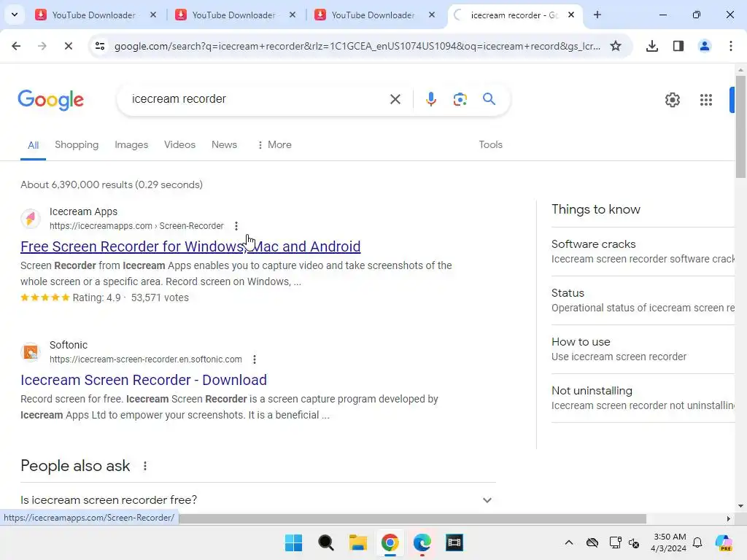
Task: Bookmark this page with the star icon
Action: [616, 46]
